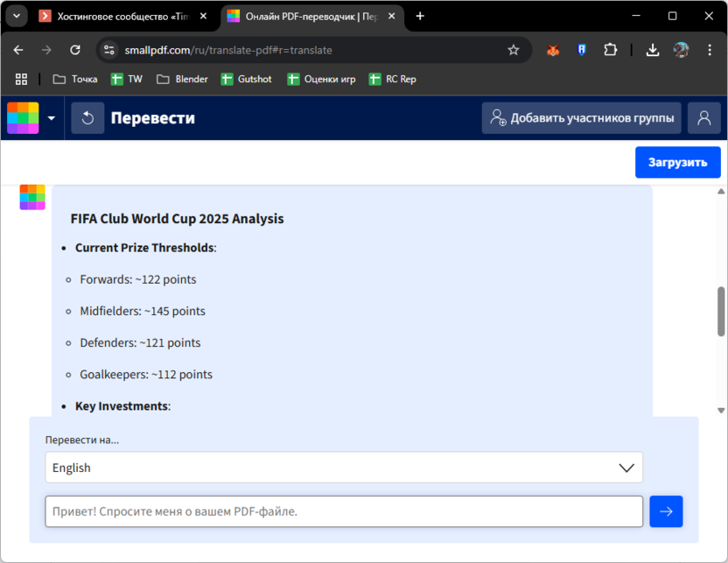
Task: Open the browser profile avatar
Action: coord(681,50)
